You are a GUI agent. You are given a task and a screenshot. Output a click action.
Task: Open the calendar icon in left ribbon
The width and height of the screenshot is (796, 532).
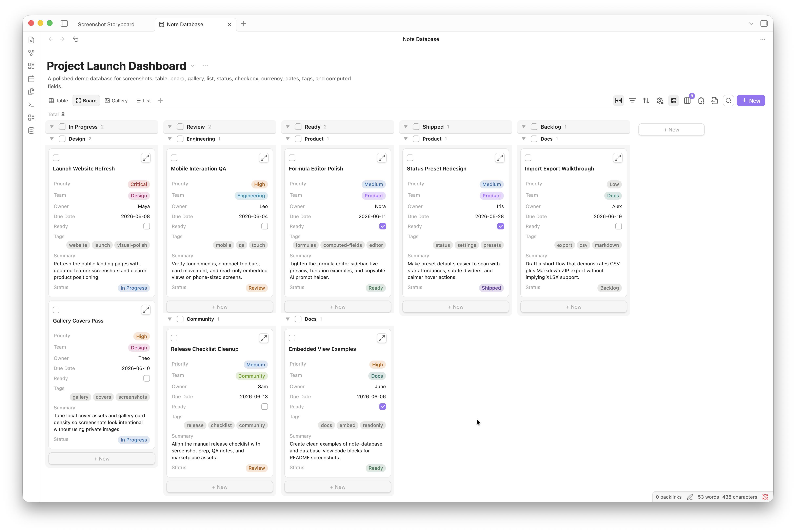[x=31, y=79]
